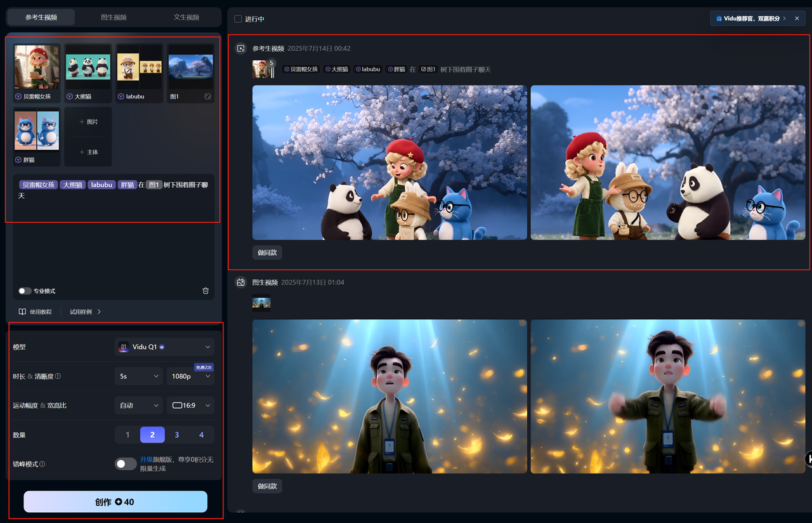This screenshot has height=523, width=812.
Task: Click the 胖猫 chip in the task header
Action: [396, 69]
